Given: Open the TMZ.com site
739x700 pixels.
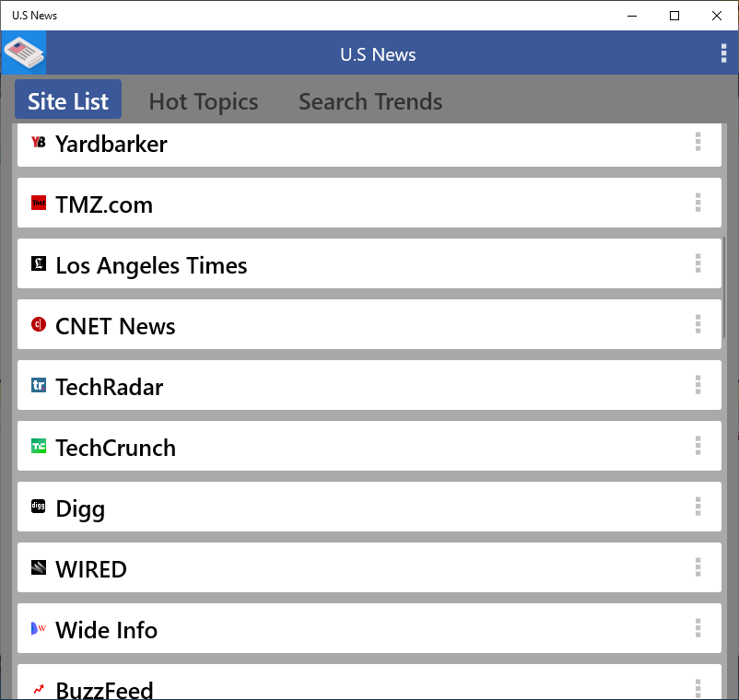Looking at the screenshot, I should 369,203.
